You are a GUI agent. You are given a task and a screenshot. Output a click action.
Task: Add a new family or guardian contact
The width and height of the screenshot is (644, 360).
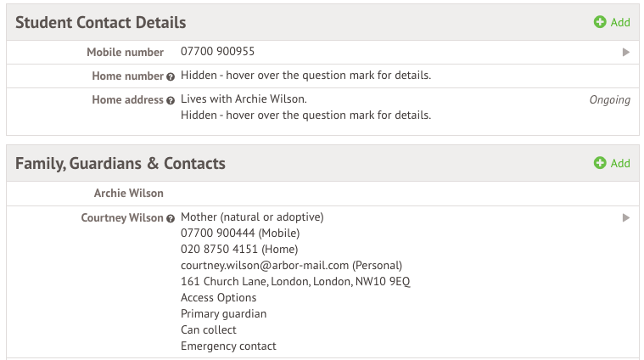(612, 163)
